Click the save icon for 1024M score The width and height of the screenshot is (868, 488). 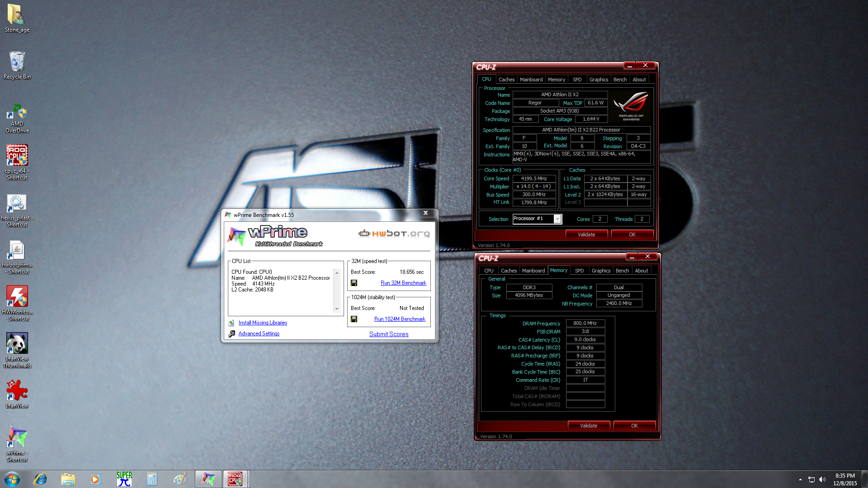point(354,319)
